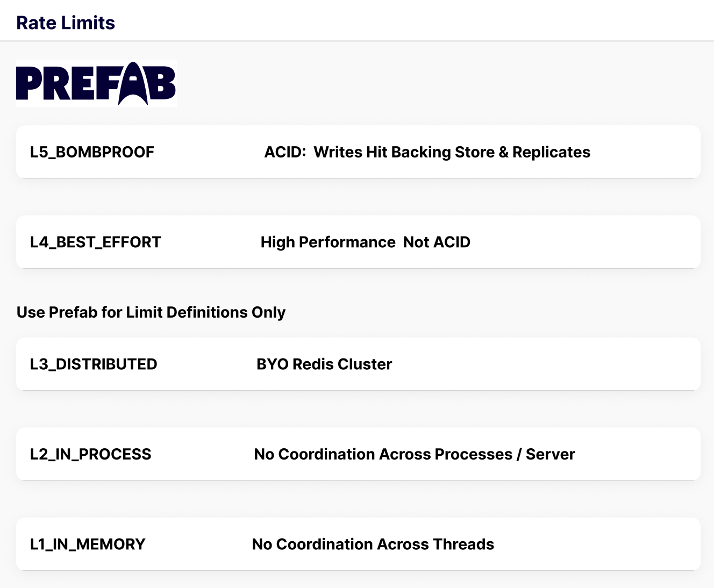Select the L2_IN_PROCESS rate limit label

coord(90,455)
